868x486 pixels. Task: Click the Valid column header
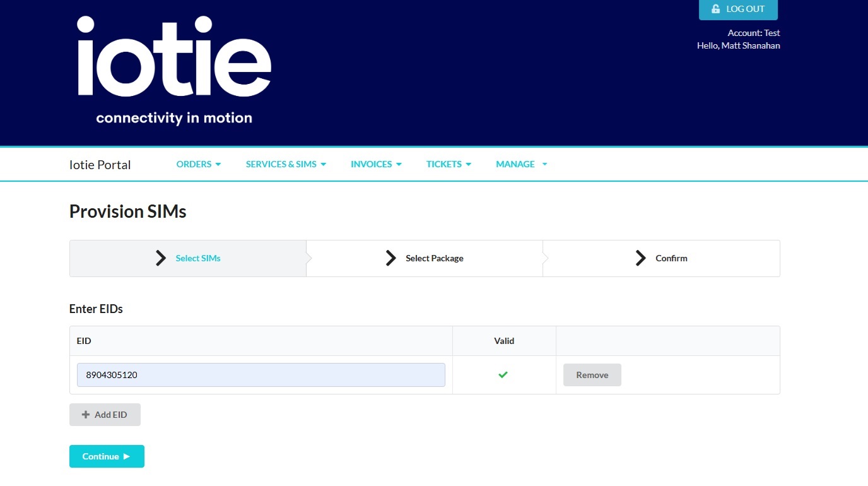point(504,341)
